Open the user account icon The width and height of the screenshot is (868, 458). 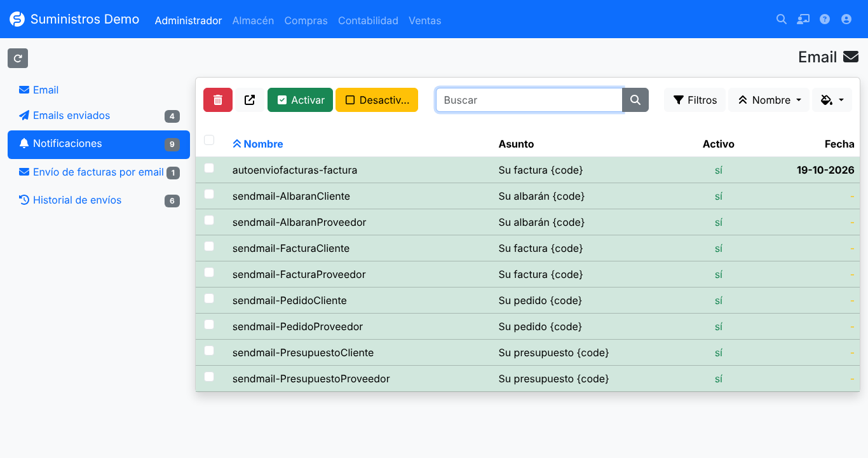click(846, 19)
